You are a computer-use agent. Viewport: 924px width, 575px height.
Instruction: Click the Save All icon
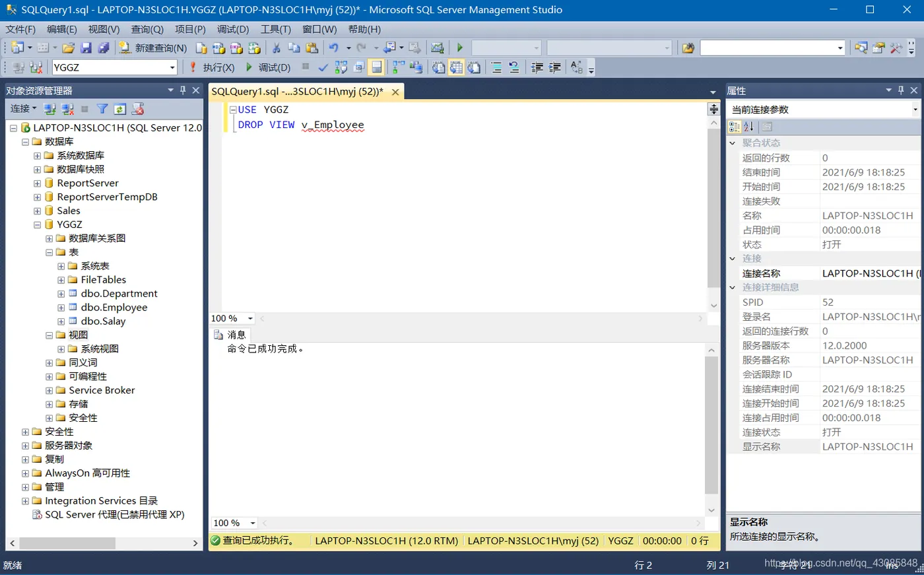point(104,48)
